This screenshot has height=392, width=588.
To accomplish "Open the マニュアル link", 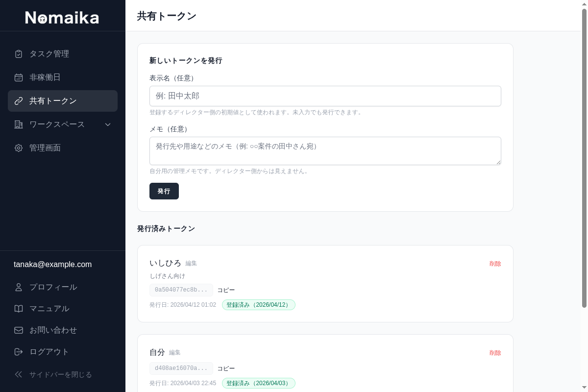I will (x=63, y=309).
